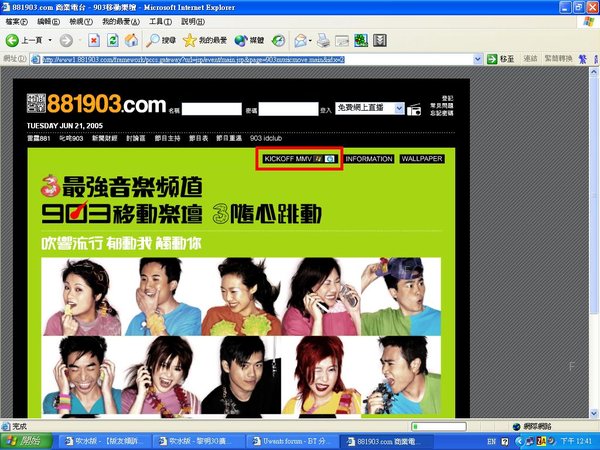
Task: Click the 登記 register link
Action: click(x=447, y=98)
